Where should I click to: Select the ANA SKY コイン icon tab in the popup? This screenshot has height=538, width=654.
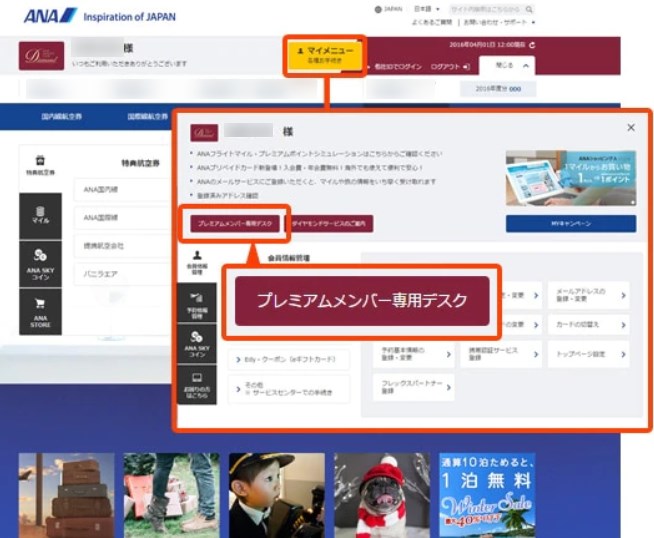point(197,344)
